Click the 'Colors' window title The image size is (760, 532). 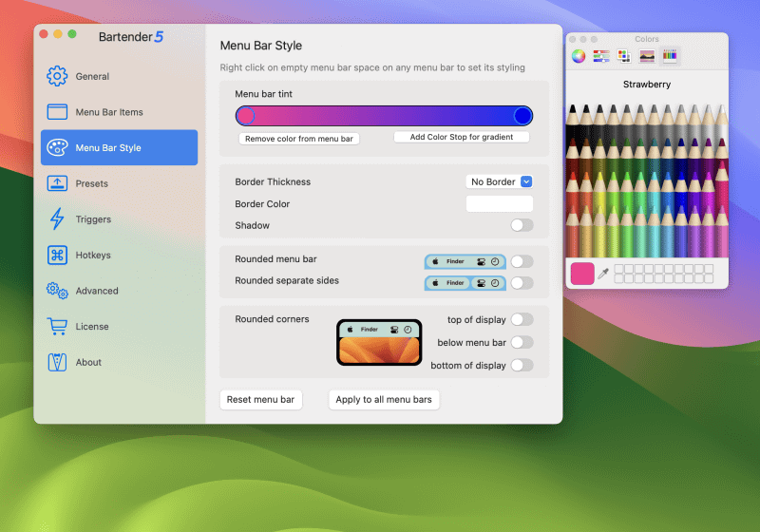647,39
